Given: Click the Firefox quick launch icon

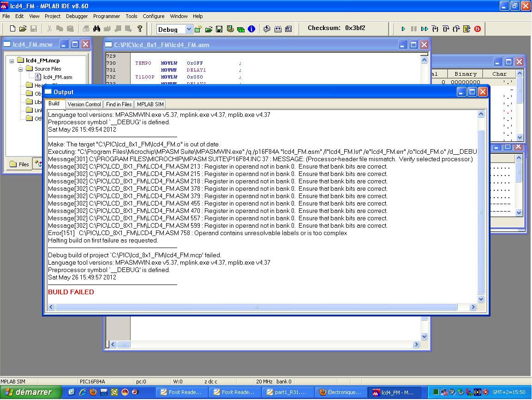Looking at the screenshot, I should (93, 392).
